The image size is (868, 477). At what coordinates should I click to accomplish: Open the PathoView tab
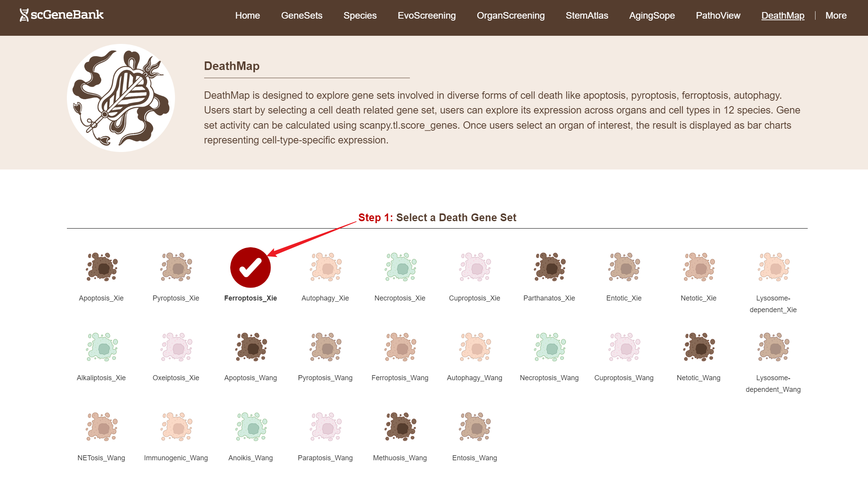[x=718, y=16]
